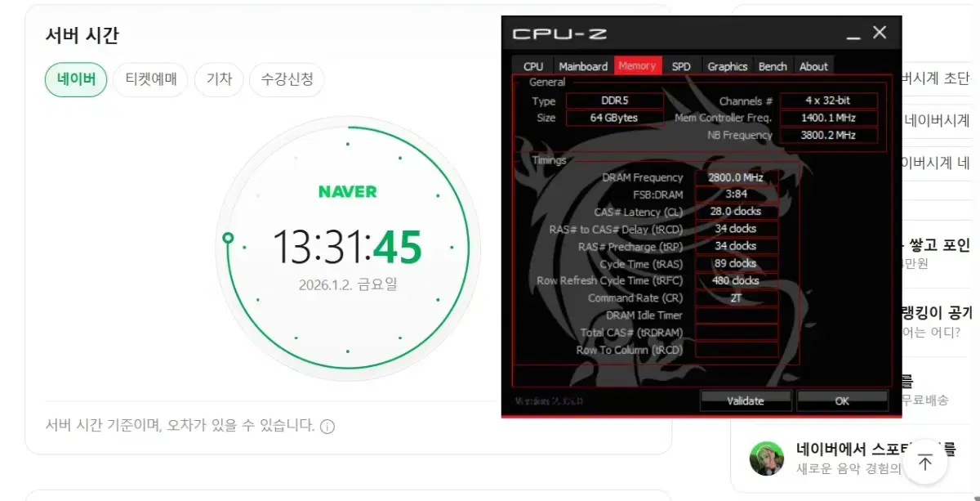Open the CPU tab in CPU-Z
The height and width of the screenshot is (501, 980).
point(533,66)
